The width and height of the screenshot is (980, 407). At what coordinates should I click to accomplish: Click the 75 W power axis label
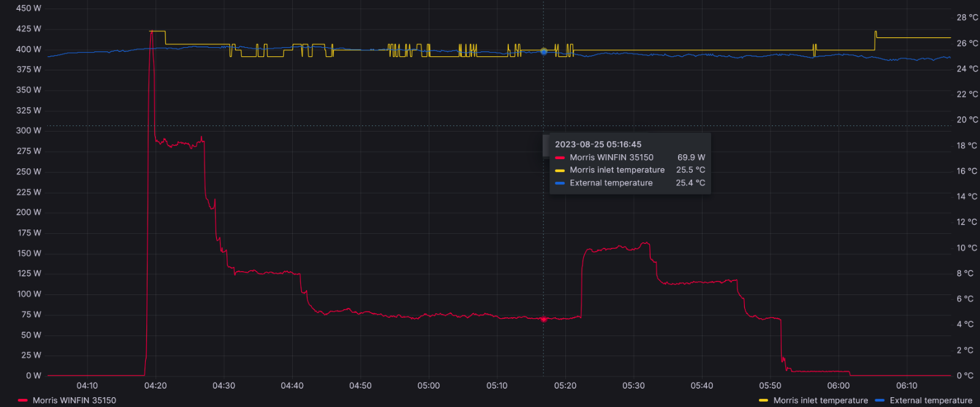pos(31,315)
